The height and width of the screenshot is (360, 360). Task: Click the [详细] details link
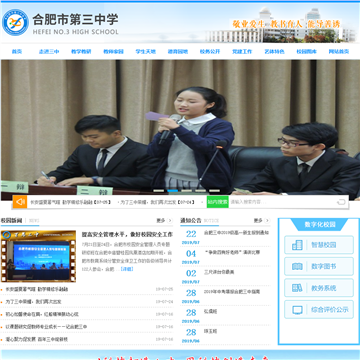tap(127, 269)
